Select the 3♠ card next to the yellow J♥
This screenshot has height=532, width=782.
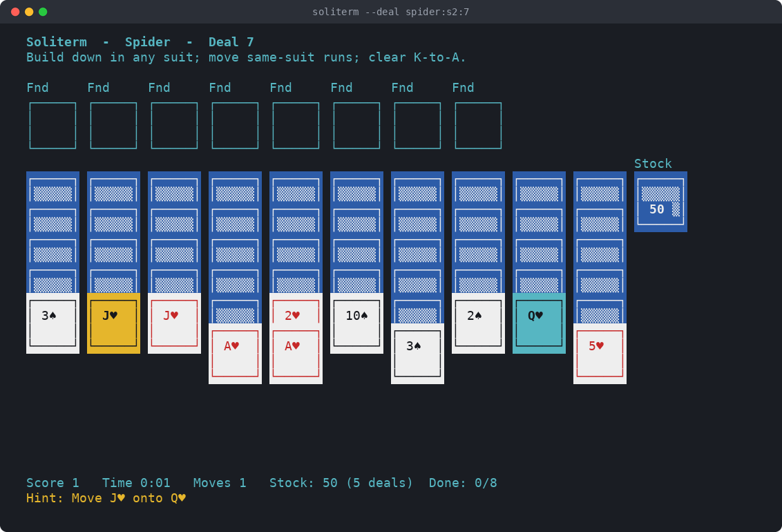pyautogui.click(x=53, y=323)
